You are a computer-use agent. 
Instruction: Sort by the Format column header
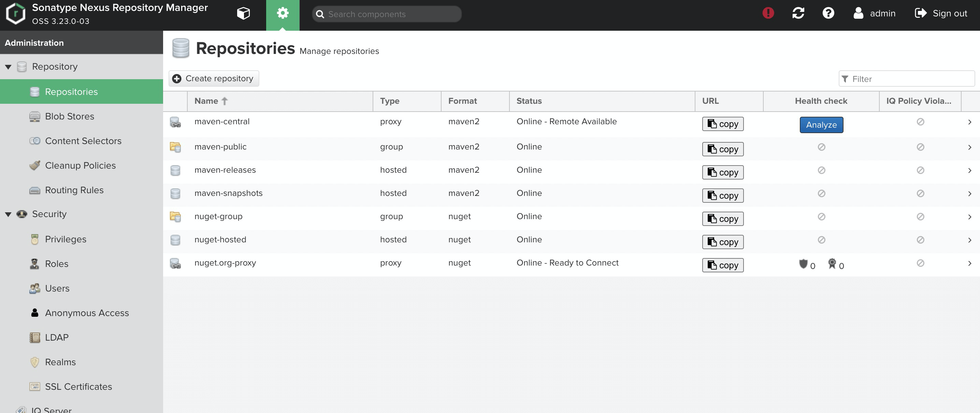click(x=475, y=101)
